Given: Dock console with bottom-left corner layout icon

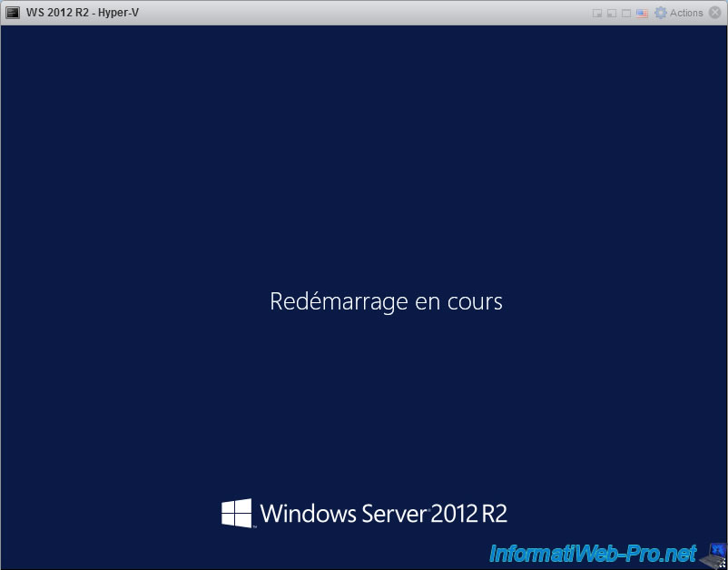Looking at the screenshot, I should coord(612,13).
